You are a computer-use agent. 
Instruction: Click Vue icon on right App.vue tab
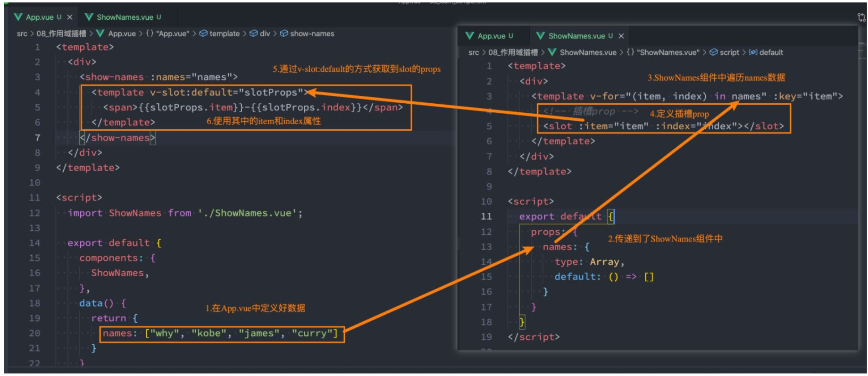tap(470, 36)
